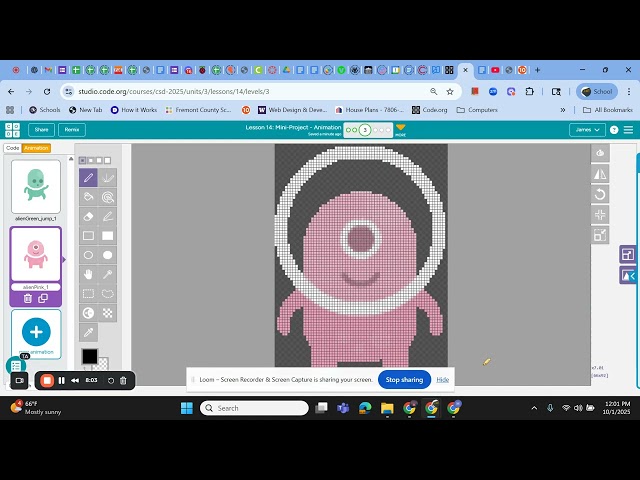The width and height of the screenshot is (640, 480).
Task: Toggle the Loom camera button
Action: 19,380
